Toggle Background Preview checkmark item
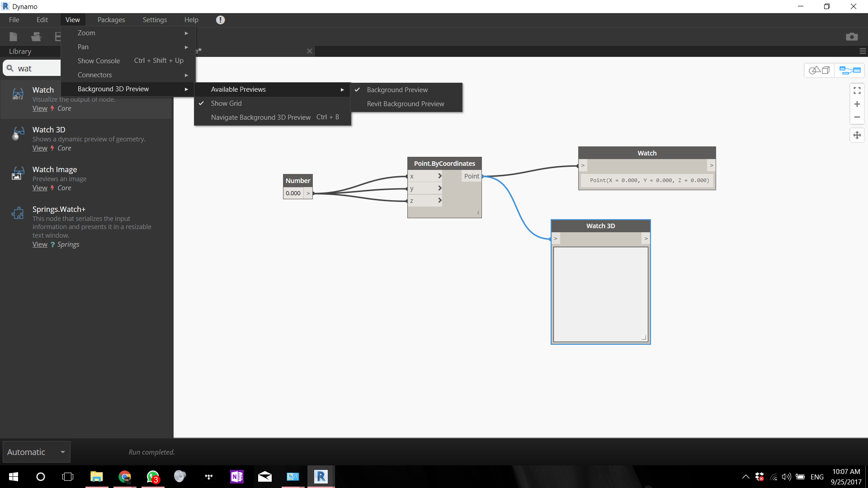Image resolution: width=868 pixels, height=488 pixels. (406, 90)
